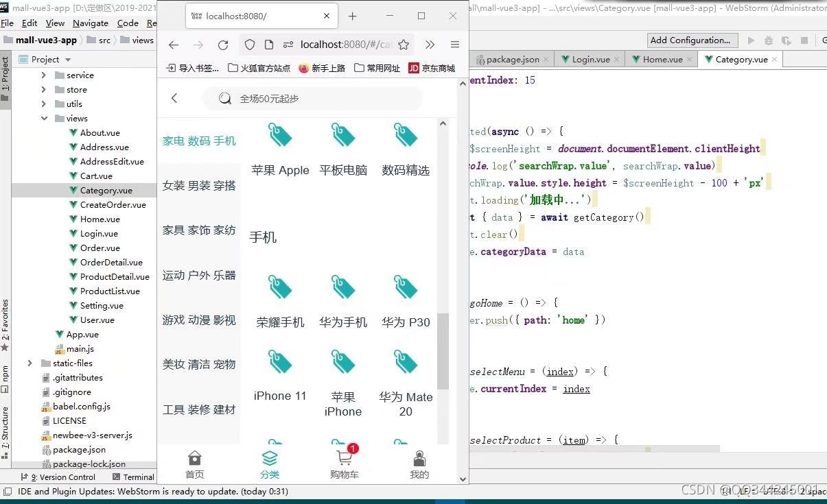Screen dimensions: 827x504
Task: Bookmark this page with the star icon
Action: tap(404, 45)
